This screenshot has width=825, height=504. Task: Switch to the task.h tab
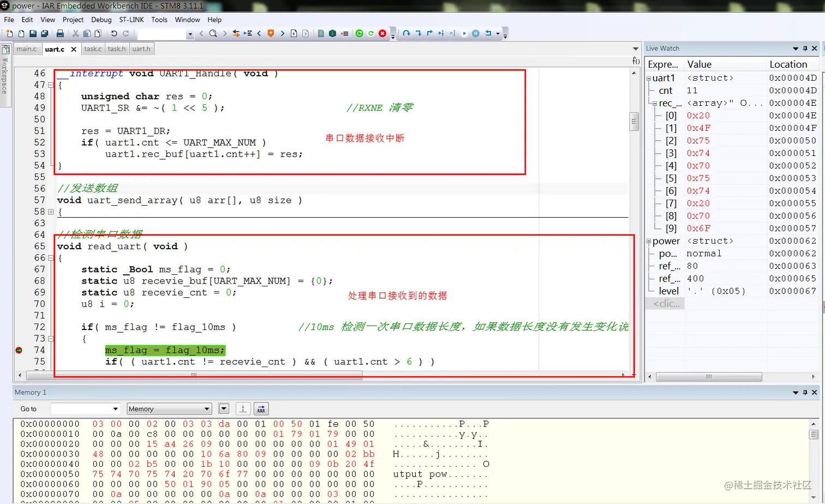pyautogui.click(x=117, y=49)
